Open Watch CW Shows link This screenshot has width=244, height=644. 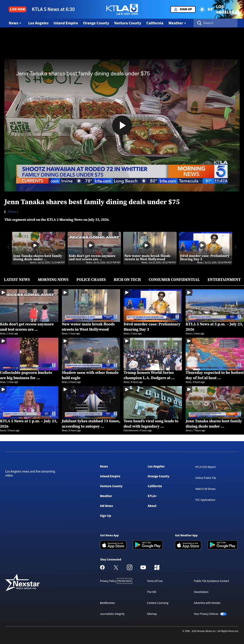coord(205,489)
